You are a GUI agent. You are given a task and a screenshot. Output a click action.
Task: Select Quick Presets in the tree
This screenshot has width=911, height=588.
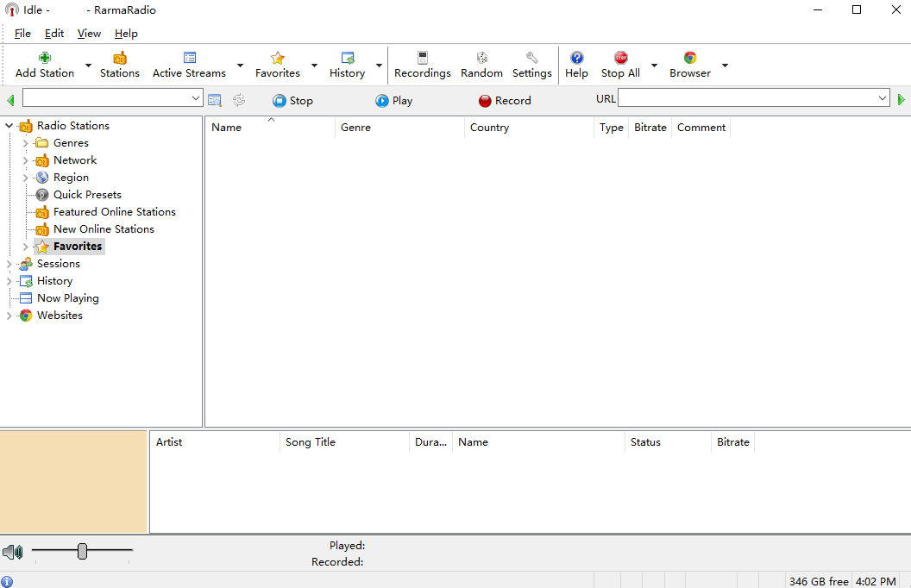coord(87,195)
